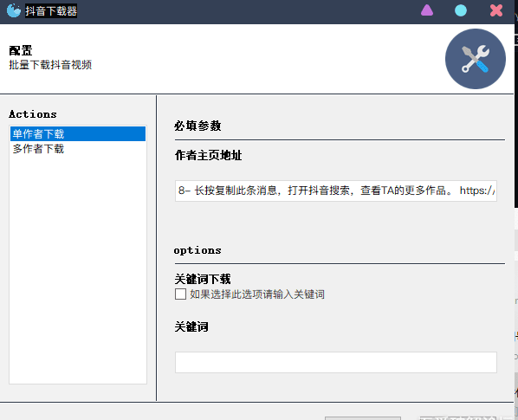Click the purple triangle title bar icon
The image size is (518, 420).
point(427,10)
